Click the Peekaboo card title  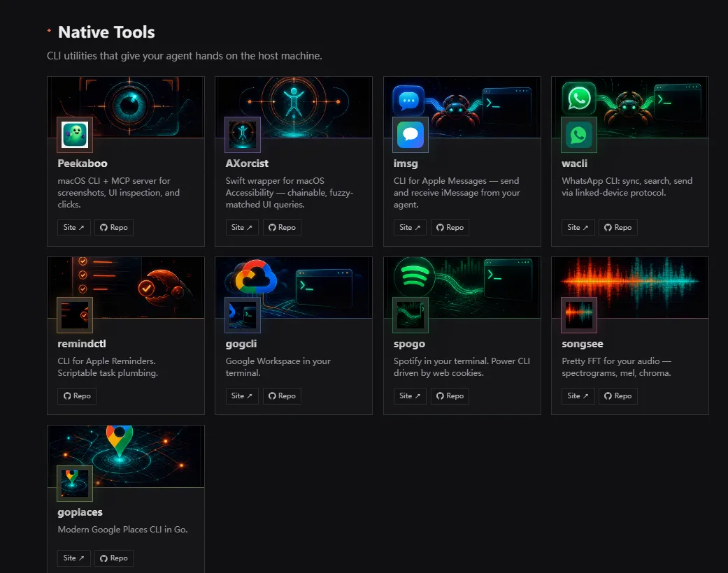(x=83, y=164)
